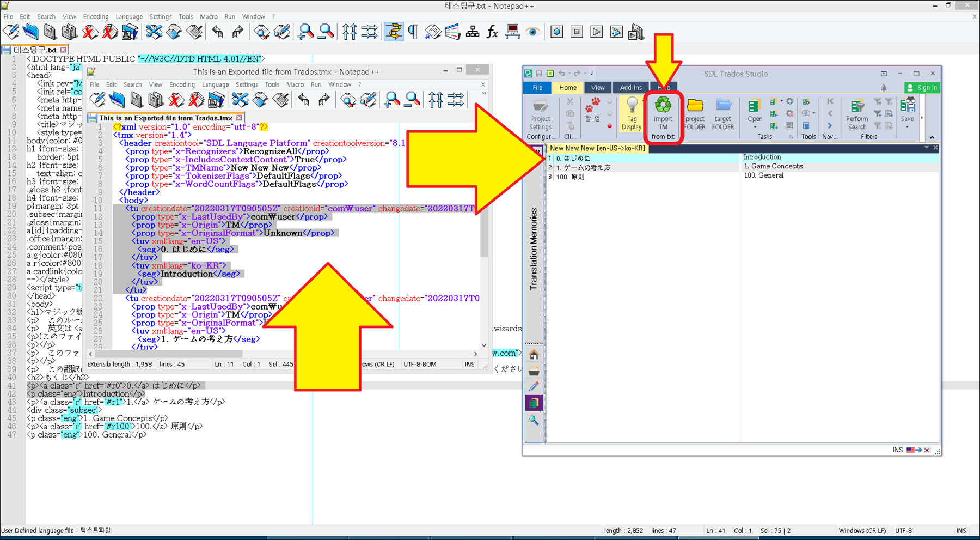
Task: Toggle show all characters pilcrow button
Action: 413,32
